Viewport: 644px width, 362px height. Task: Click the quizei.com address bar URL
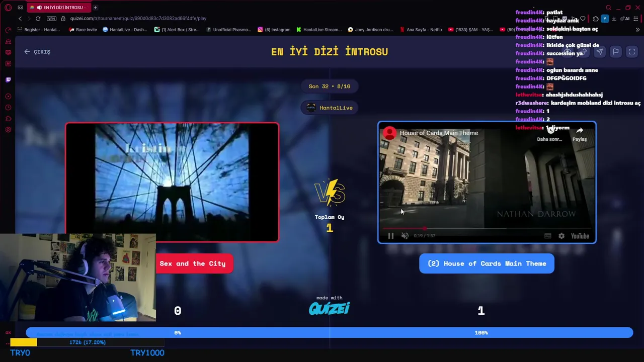[138, 19]
